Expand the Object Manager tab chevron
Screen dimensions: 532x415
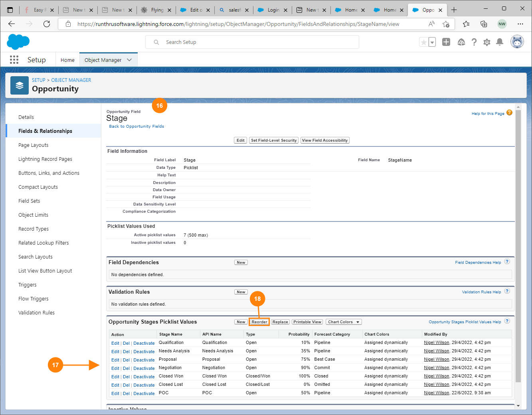pyautogui.click(x=129, y=60)
